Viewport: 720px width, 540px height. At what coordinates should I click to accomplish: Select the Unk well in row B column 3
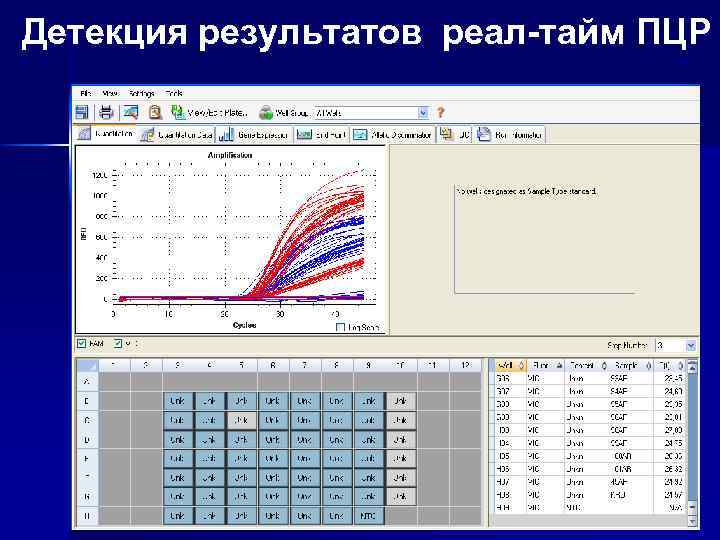tap(177, 401)
